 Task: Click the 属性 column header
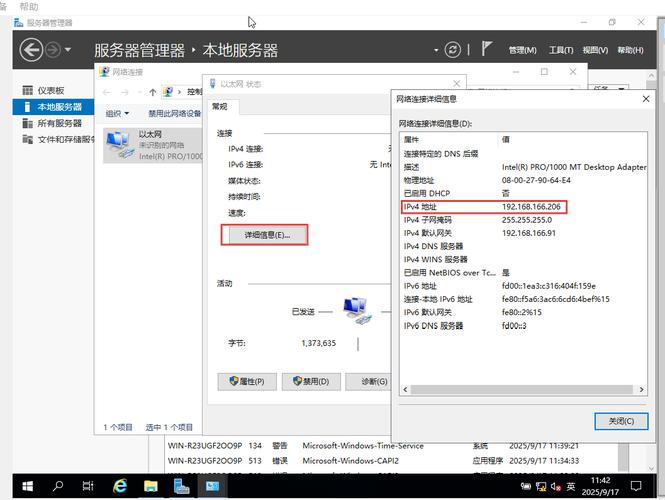pyautogui.click(x=450, y=139)
